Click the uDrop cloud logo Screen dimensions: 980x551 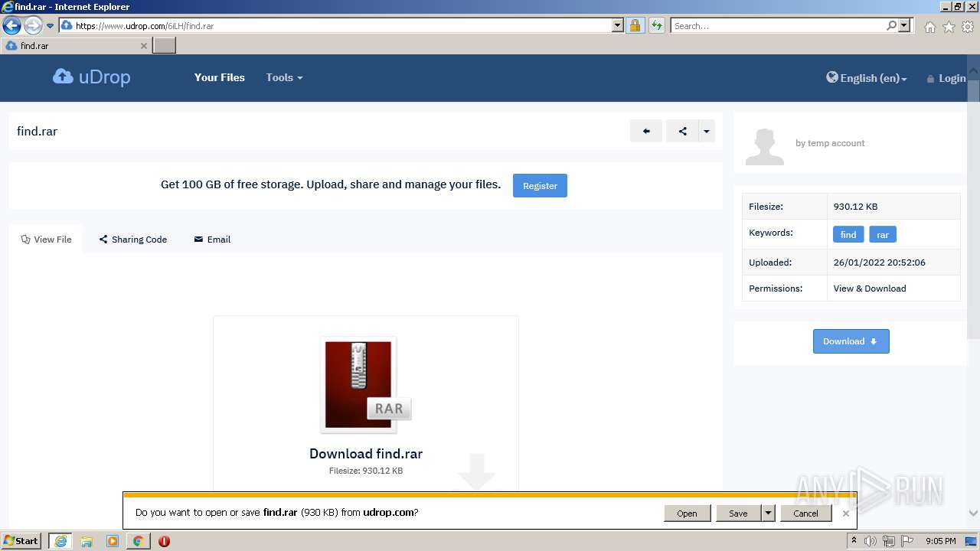click(x=91, y=77)
